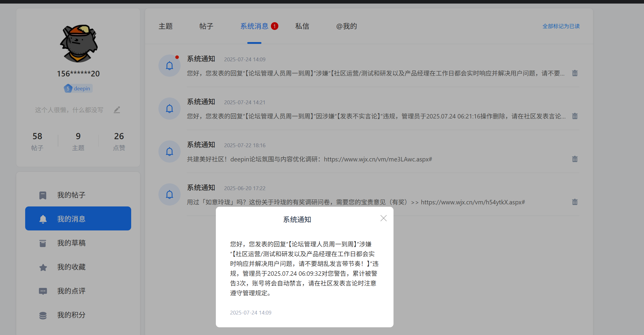Close the 系统通知 popup dialog

(x=383, y=218)
